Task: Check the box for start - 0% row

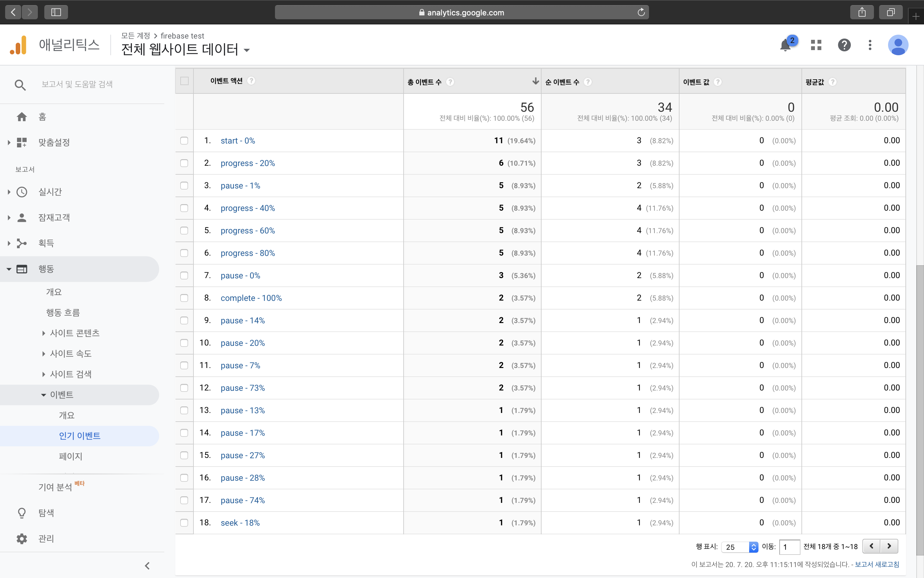Action: click(x=184, y=141)
